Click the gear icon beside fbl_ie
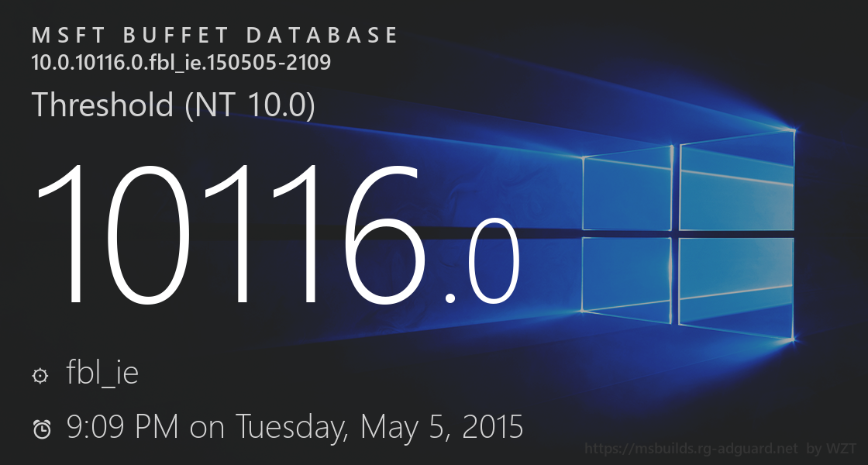The width and height of the screenshot is (868, 465). pos(40,376)
